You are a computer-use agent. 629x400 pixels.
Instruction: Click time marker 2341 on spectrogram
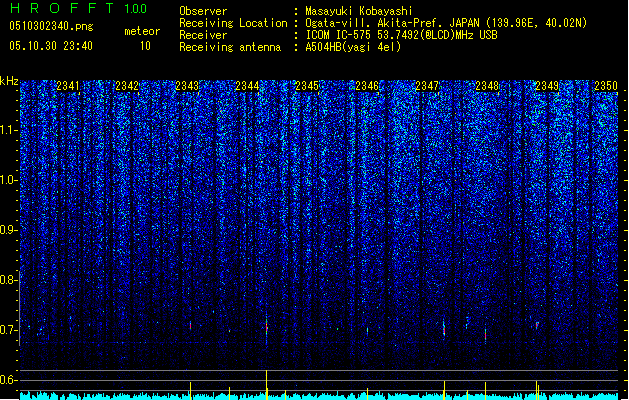tap(68, 86)
